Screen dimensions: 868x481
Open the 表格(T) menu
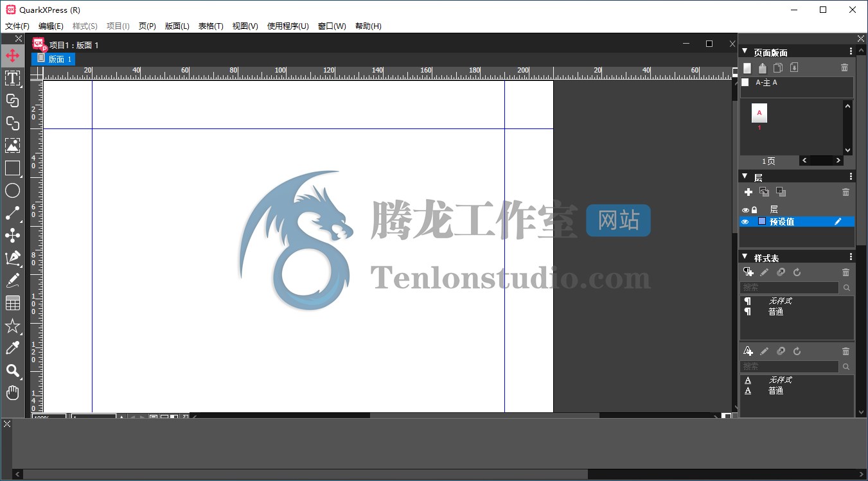click(211, 26)
